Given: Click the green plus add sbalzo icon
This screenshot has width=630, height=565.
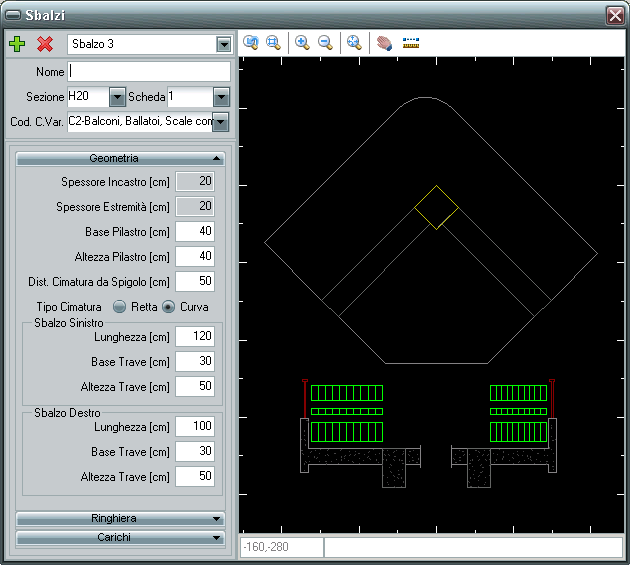Looking at the screenshot, I should coord(16,44).
